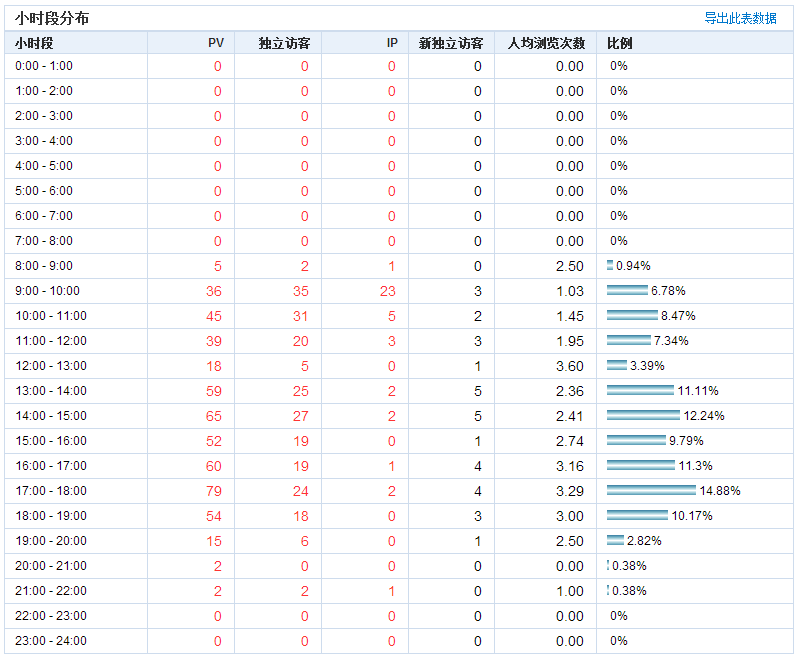Click the PV column header
Screen dimensions: 799x660
coord(216,43)
